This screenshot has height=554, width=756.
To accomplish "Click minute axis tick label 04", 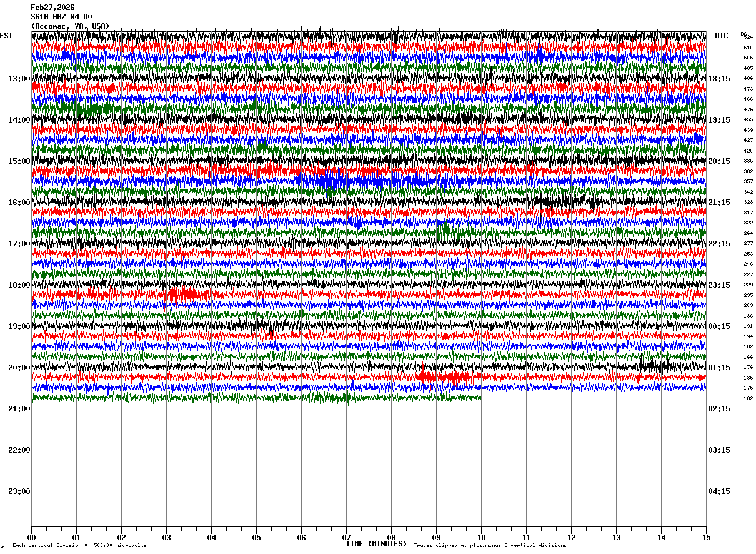I will click(211, 537).
